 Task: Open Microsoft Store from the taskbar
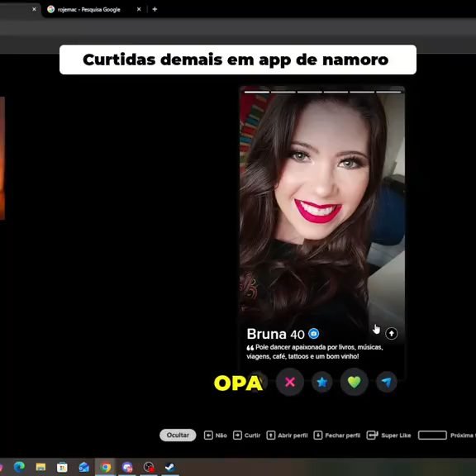62,467
